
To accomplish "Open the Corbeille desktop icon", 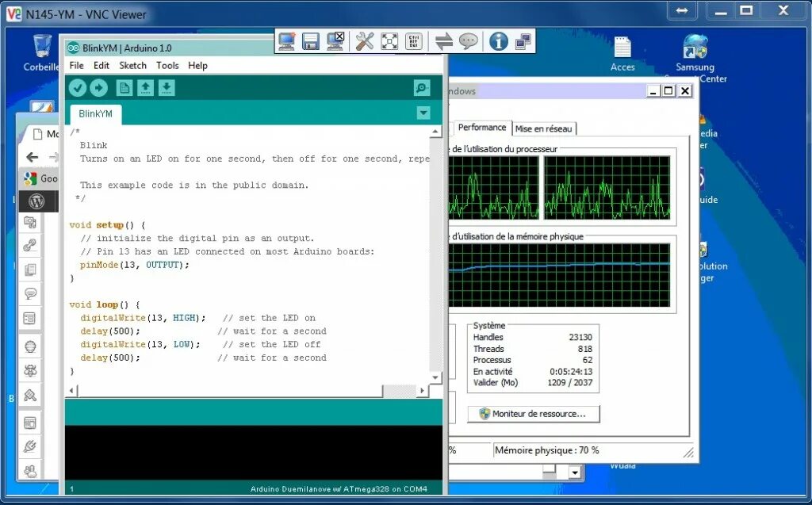I will pyautogui.click(x=41, y=52).
